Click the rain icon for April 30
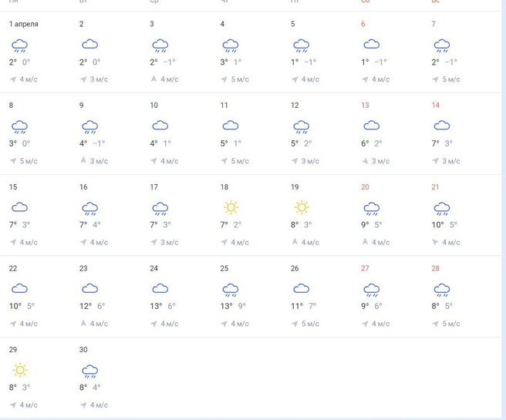 [x=89, y=371]
